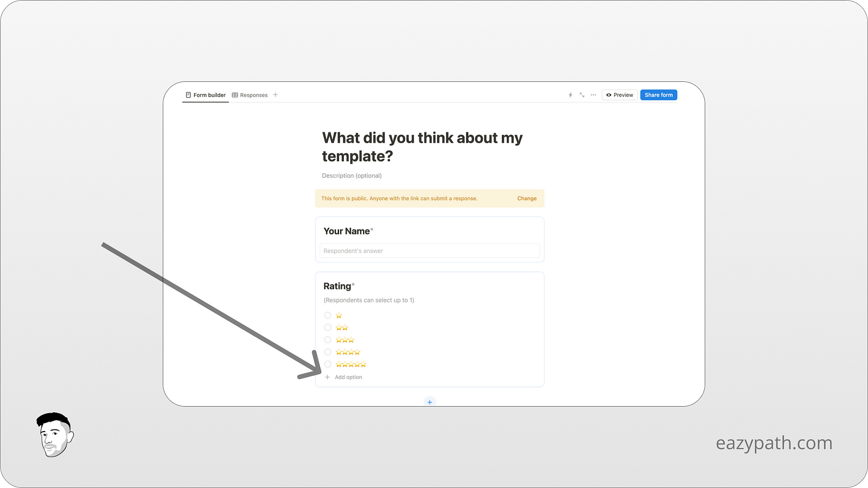Click the plus icon below the Rating card
This screenshot has height=488, width=868.
(x=429, y=402)
